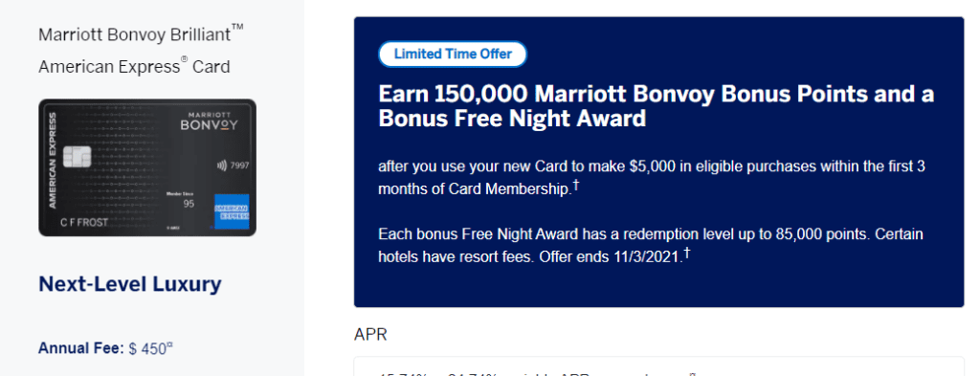Click the Next-Level Luxury heading
Screen dimensions: 980x376
pos(130,284)
